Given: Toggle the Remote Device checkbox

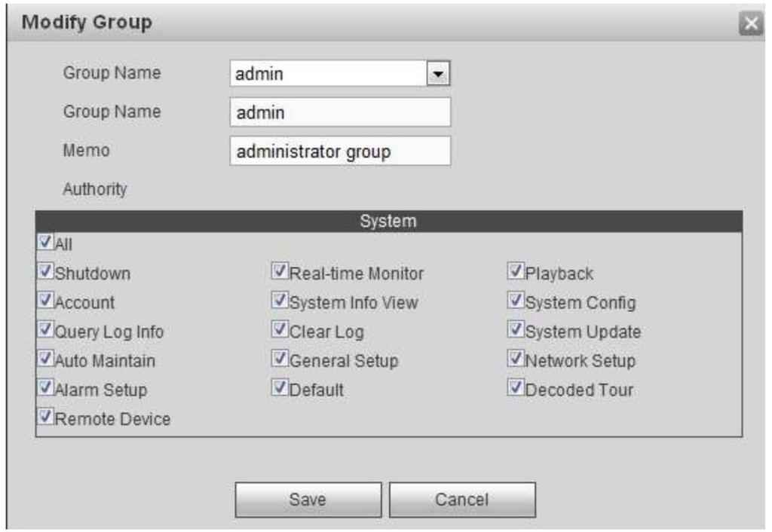Looking at the screenshot, I should pyautogui.click(x=46, y=417).
